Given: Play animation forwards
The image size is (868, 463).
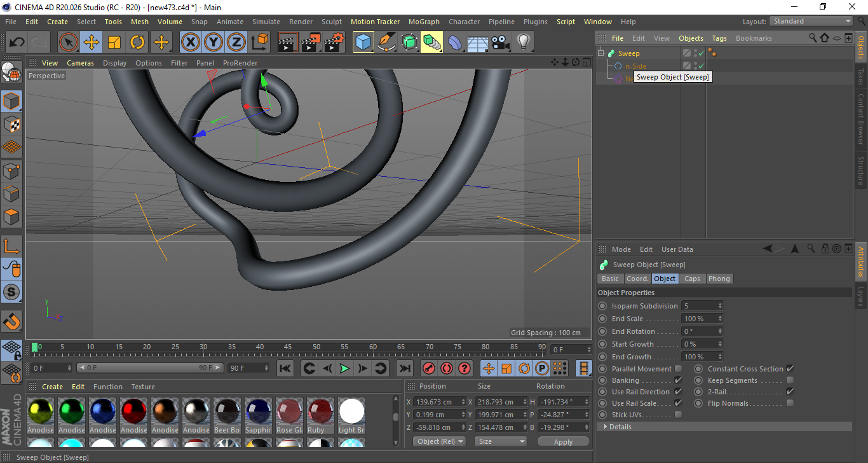Looking at the screenshot, I should (x=344, y=368).
